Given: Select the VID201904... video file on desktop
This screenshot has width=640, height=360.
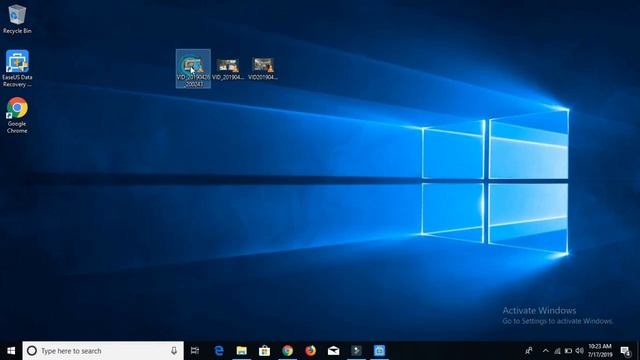Looking at the screenshot, I should [262, 69].
